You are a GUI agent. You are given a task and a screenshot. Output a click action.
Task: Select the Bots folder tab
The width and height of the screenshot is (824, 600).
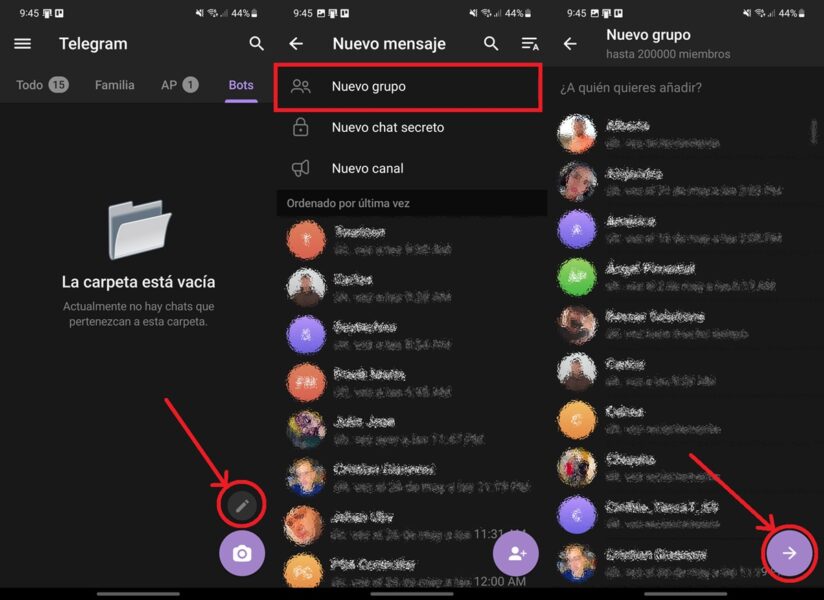[241, 85]
